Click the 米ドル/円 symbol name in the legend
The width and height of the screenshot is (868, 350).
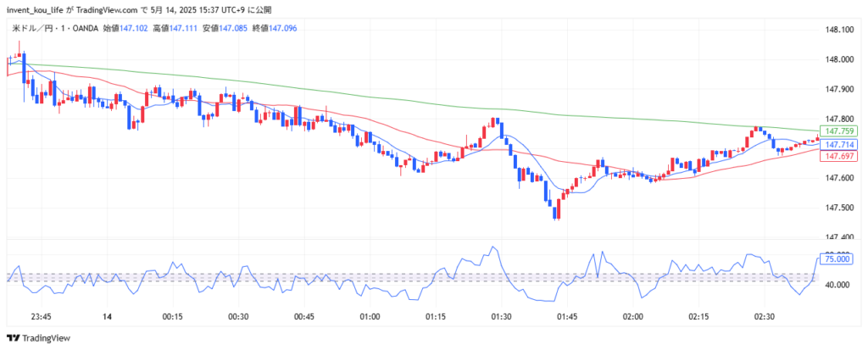[34, 28]
